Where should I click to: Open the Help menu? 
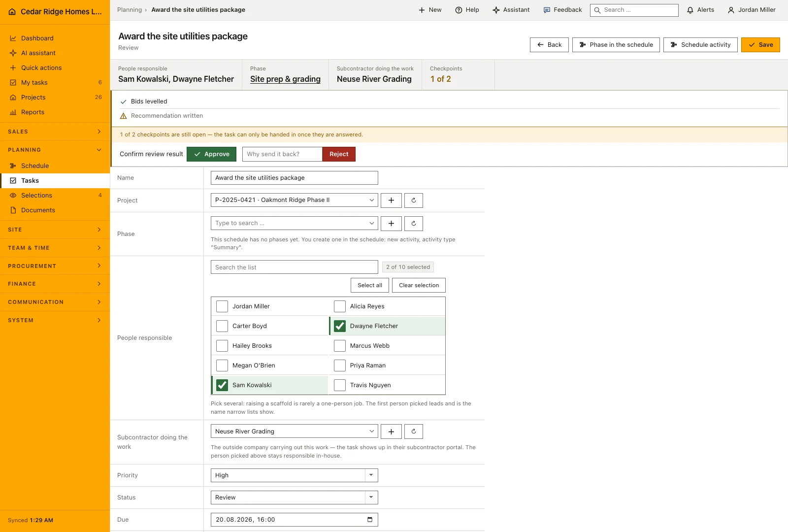coord(467,10)
